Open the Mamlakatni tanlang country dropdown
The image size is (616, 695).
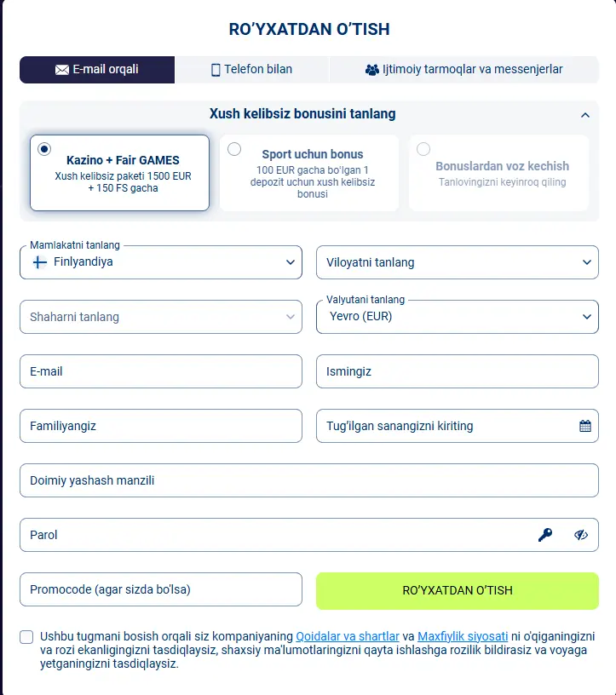[x=161, y=262]
